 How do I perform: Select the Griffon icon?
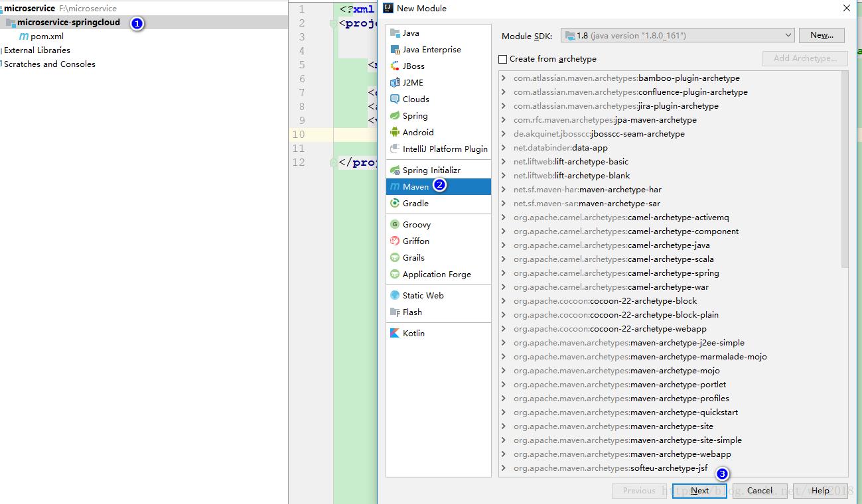click(x=395, y=241)
